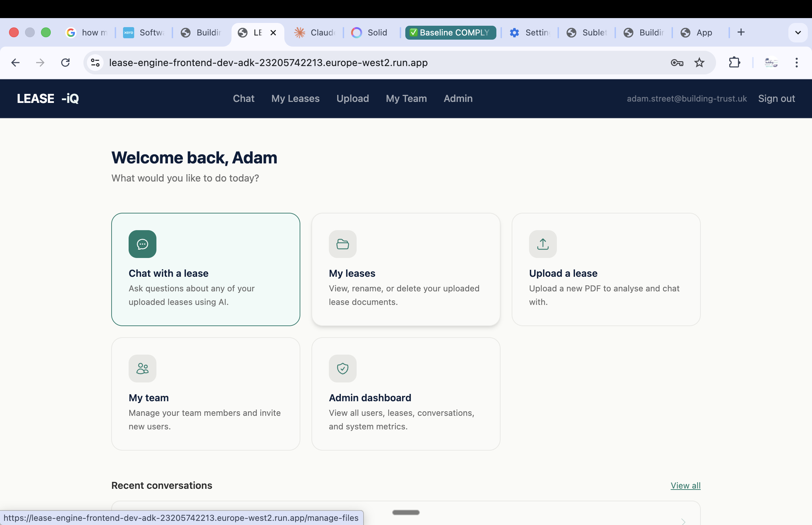The width and height of the screenshot is (812, 525).
Task: Click the password key icon in the address bar
Action: (x=676, y=63)
